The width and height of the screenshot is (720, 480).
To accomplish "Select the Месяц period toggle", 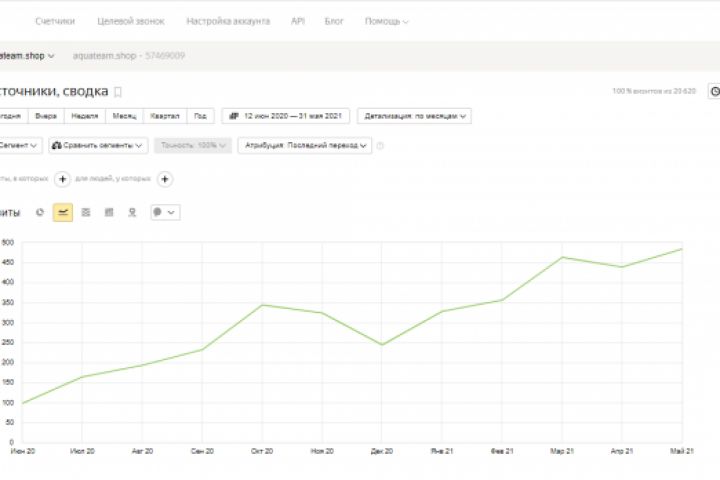I will (125, 116).
